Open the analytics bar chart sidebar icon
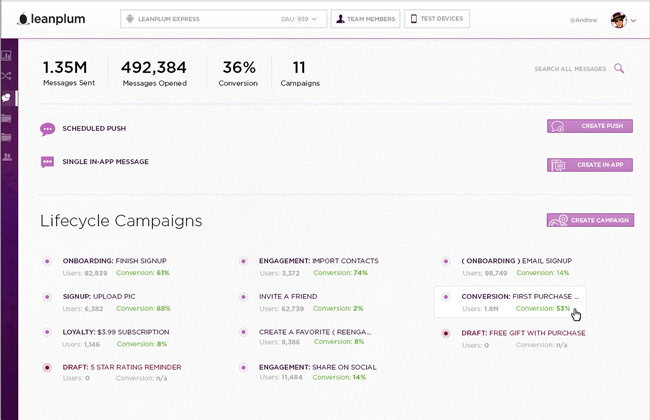Screen dimensions: 650x420 7,56
